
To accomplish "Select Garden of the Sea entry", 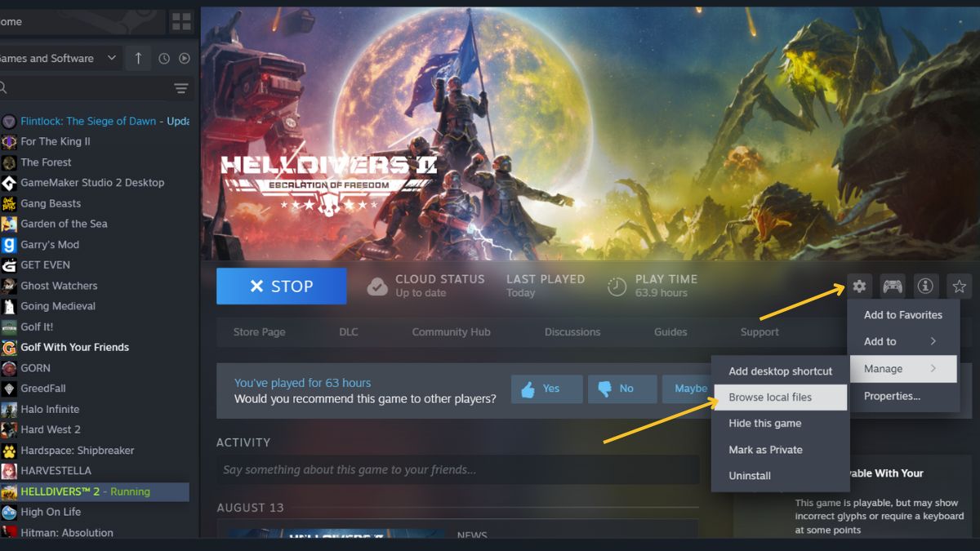I will 64,224.
